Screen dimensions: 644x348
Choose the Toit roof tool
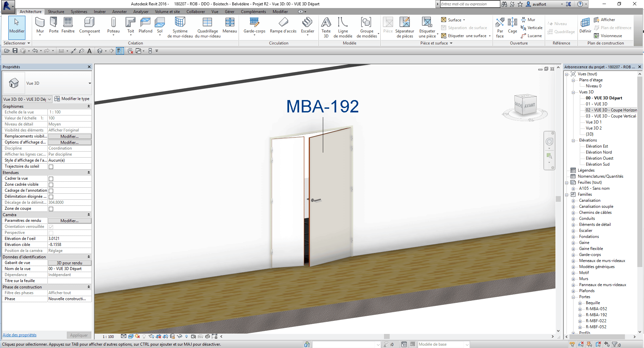tap(130, 25)
